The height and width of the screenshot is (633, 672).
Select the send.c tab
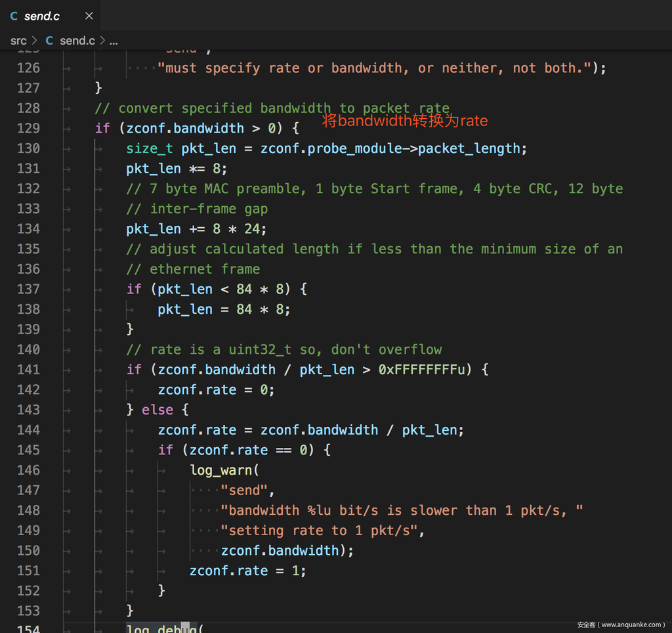tap(42, 16)
